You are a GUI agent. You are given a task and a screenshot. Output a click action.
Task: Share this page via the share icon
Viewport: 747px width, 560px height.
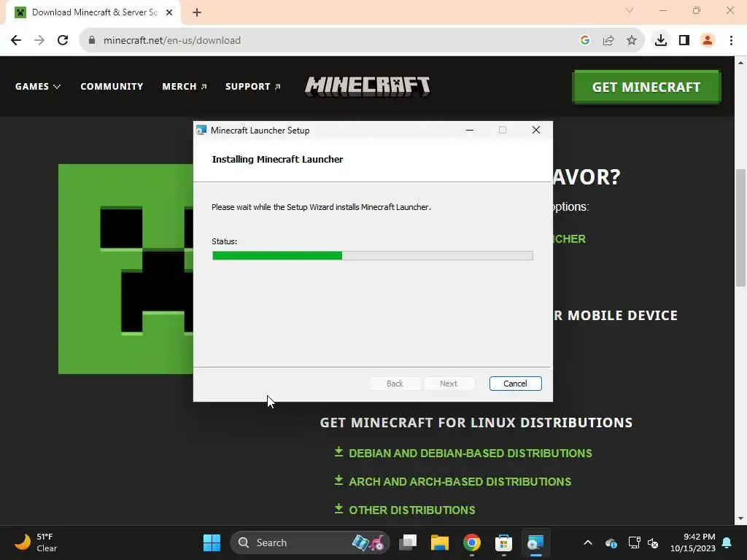[608, 40]
